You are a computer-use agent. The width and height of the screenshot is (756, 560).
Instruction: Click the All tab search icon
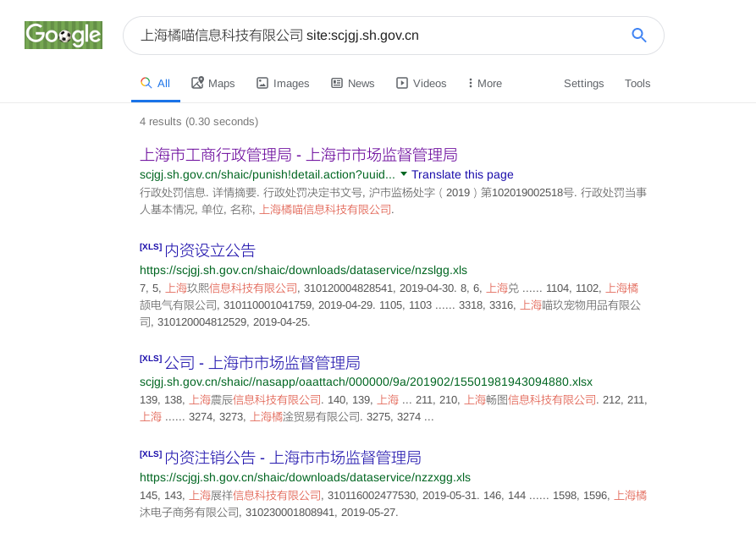coord(146,83)
